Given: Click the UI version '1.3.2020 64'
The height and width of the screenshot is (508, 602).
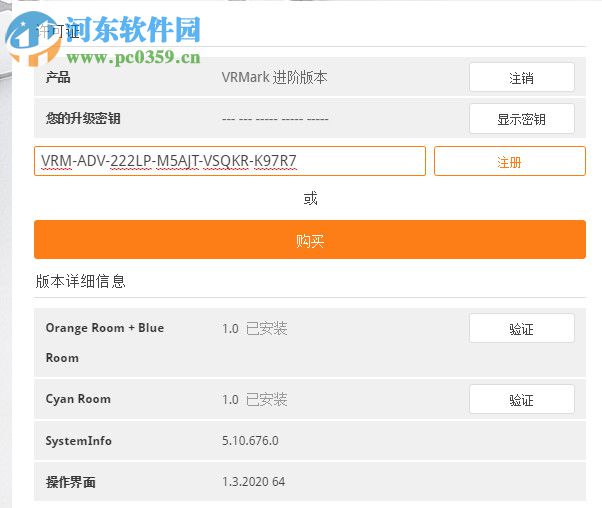Looking at the screenshot, I should coord(253,482).
